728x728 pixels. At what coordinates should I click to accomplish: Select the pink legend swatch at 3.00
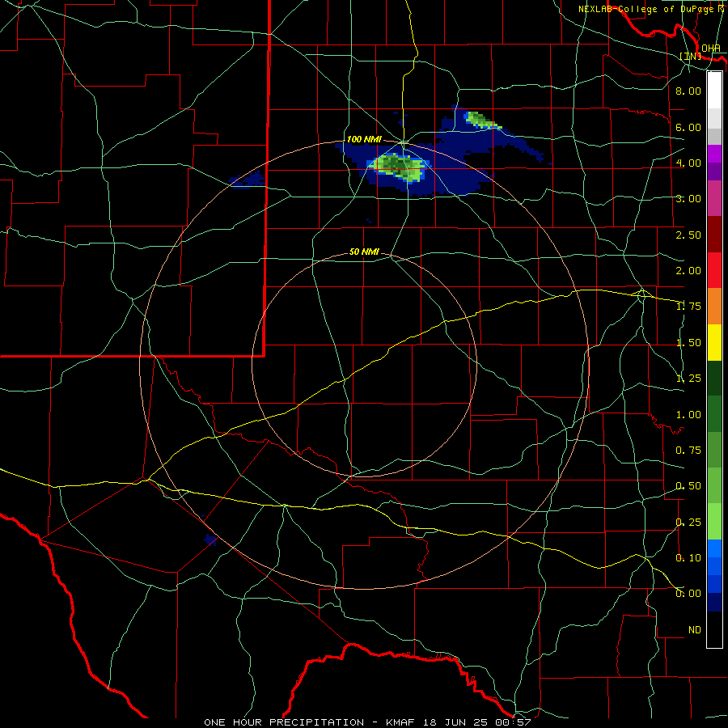tap(714, 198)
